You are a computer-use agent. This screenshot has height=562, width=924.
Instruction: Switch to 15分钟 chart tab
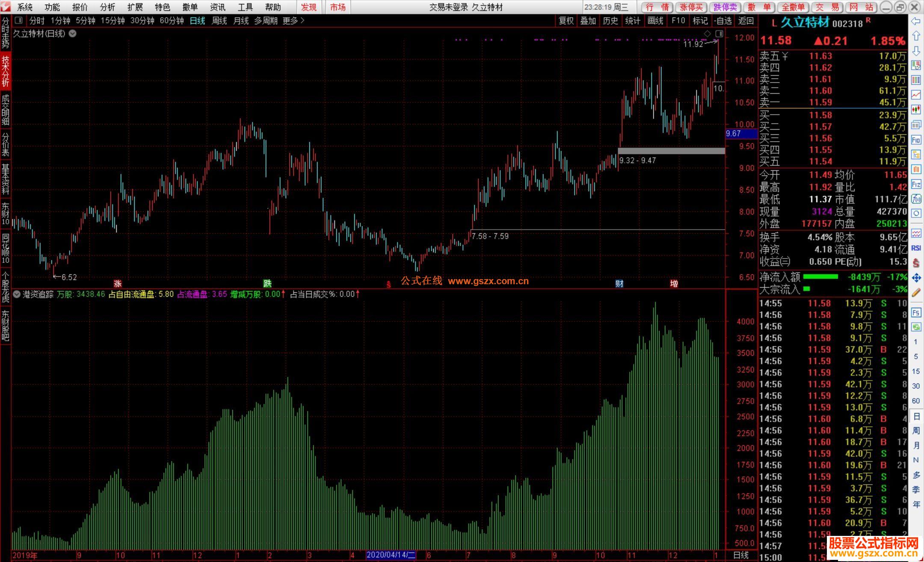113,21
